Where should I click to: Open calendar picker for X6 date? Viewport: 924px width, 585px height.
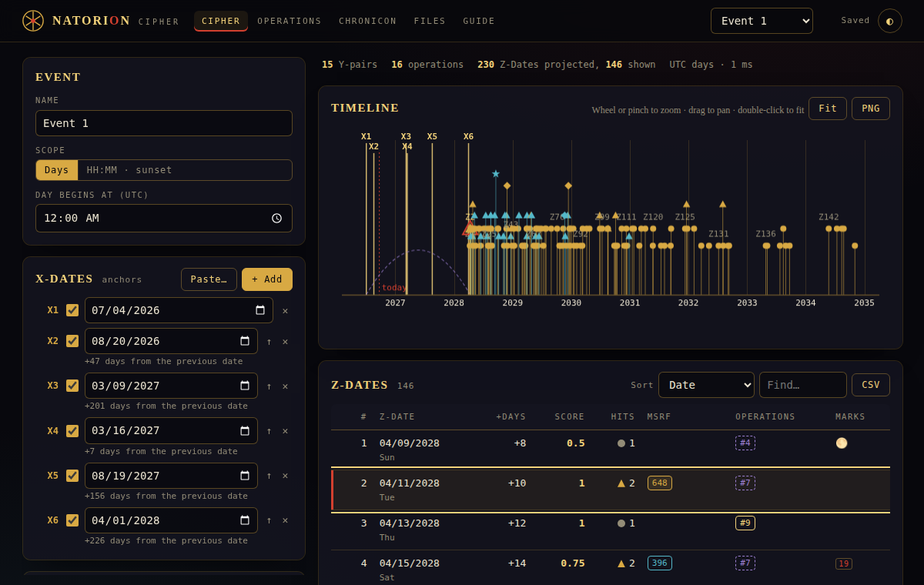[245, 520]
